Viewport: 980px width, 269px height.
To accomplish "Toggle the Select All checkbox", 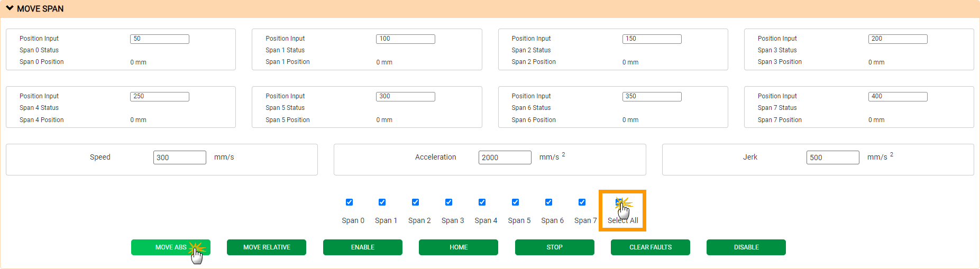I will click(x=619, y=202).
